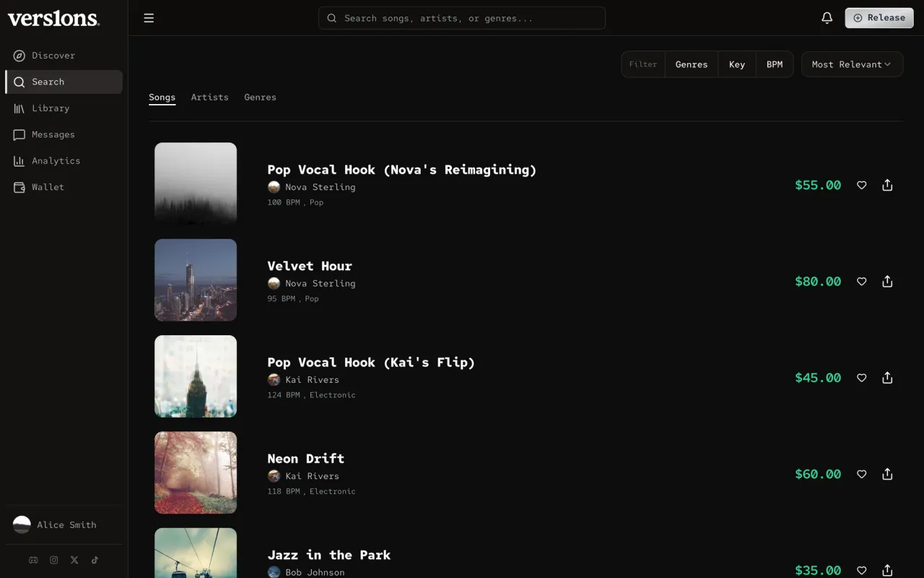
Task: Open the Key filter dropdown
Action: 737,64
